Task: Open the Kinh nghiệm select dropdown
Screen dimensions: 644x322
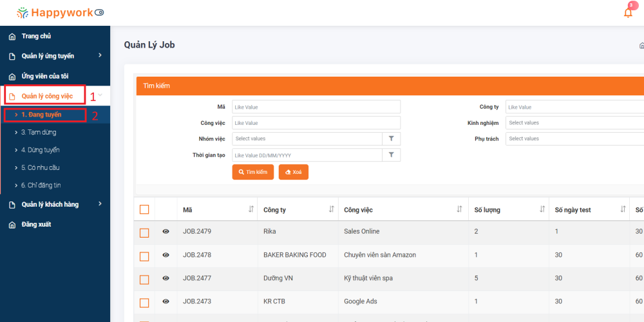Action: [x=574, y=122]
